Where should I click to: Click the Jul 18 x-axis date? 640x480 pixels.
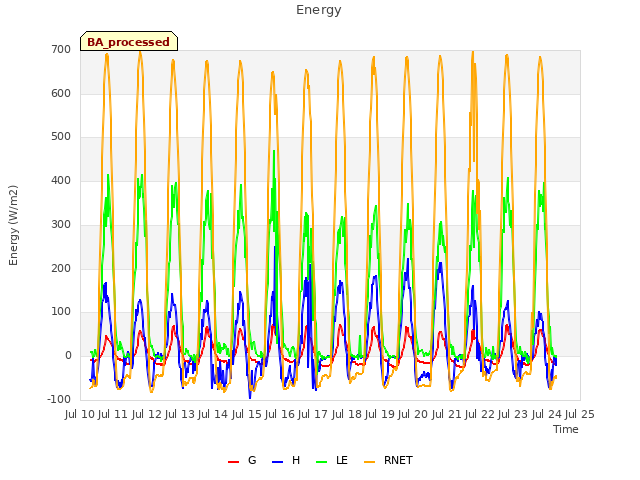(x=347, y=415)
